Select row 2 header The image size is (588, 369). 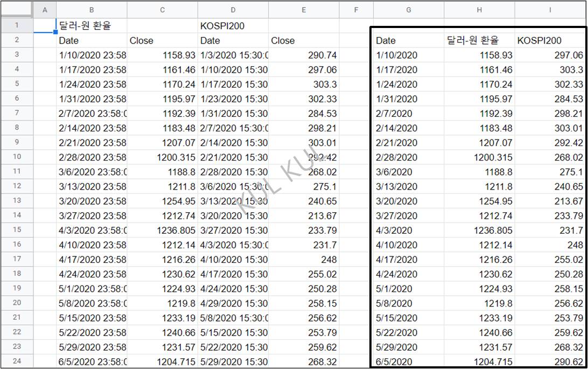17,40
